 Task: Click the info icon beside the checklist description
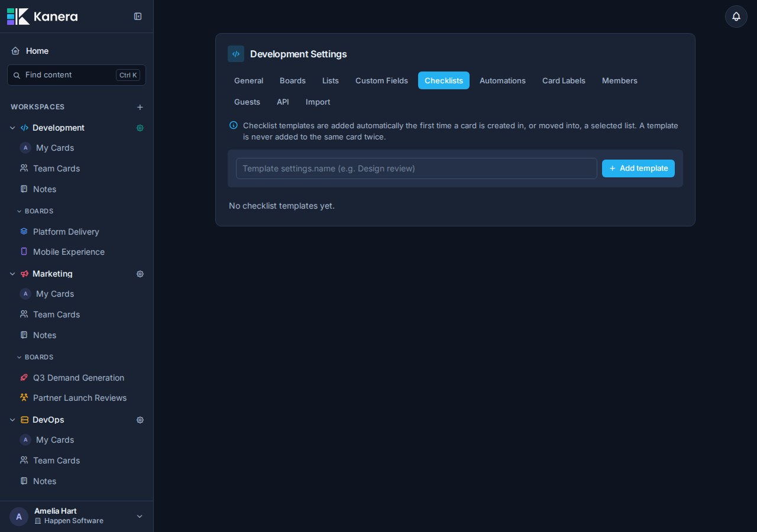234,125
